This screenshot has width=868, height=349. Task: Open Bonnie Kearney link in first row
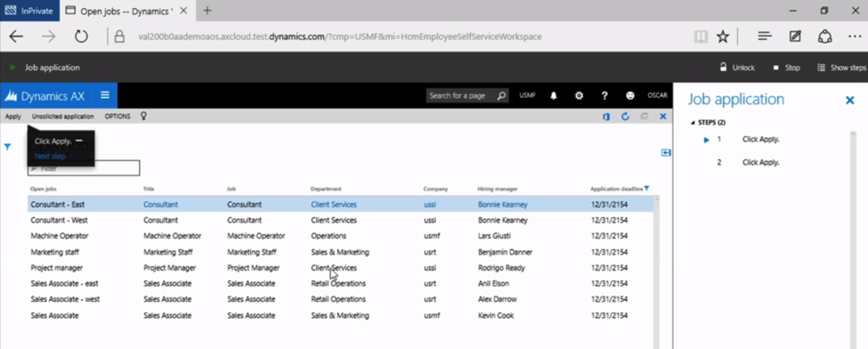point(503,205)
